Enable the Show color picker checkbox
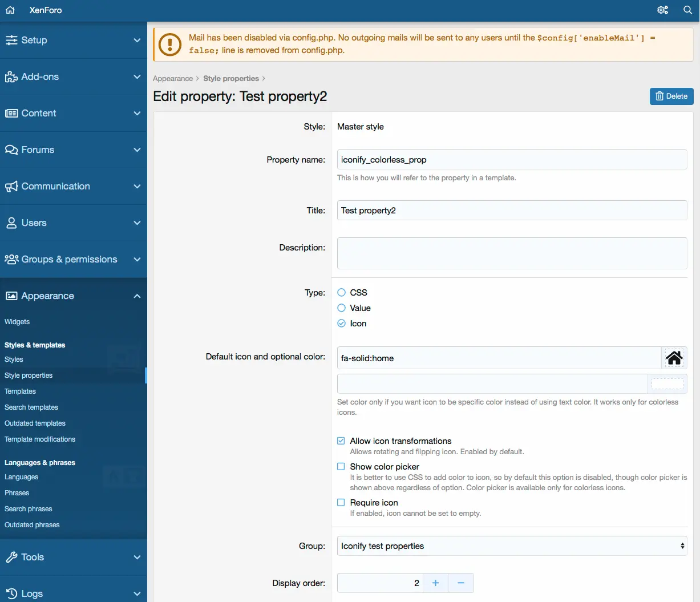This screenshot has width=700, height=602. pyautogui.click(x=341, y=466)
